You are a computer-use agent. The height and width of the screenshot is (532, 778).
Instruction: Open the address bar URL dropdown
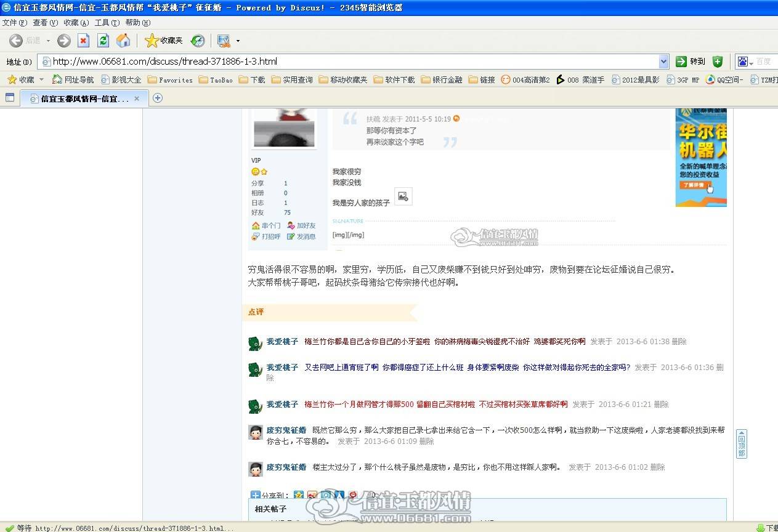coord(663,62)
